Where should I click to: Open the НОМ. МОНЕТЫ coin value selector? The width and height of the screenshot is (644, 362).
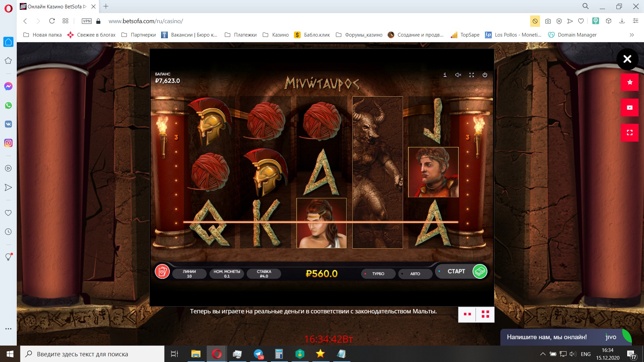click(x=227, y=274)
